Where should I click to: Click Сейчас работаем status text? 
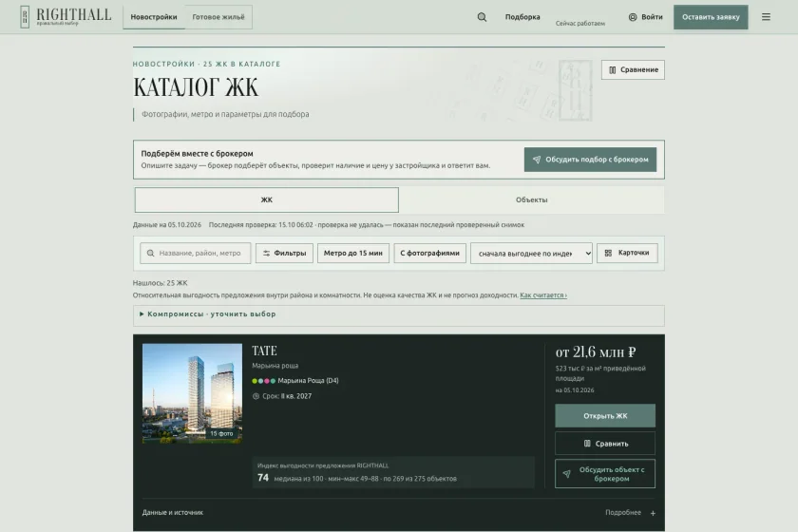[580, 24]
